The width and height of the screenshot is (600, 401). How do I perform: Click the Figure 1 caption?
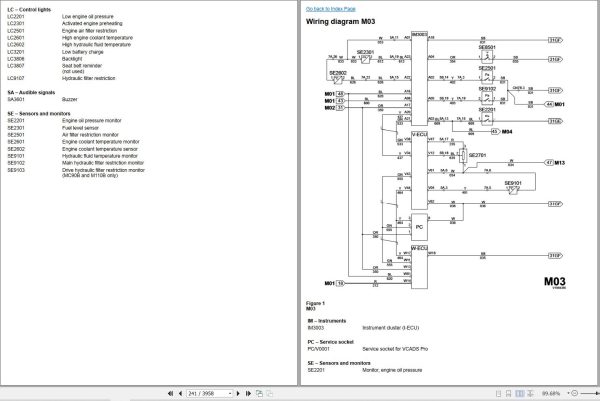pos(315,303)
